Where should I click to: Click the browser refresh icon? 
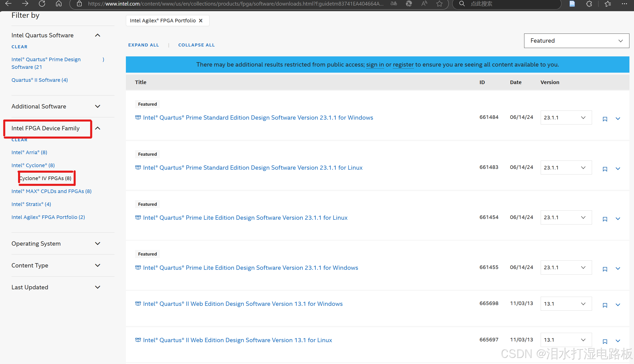pyautogui.click(x=42, y=4)
